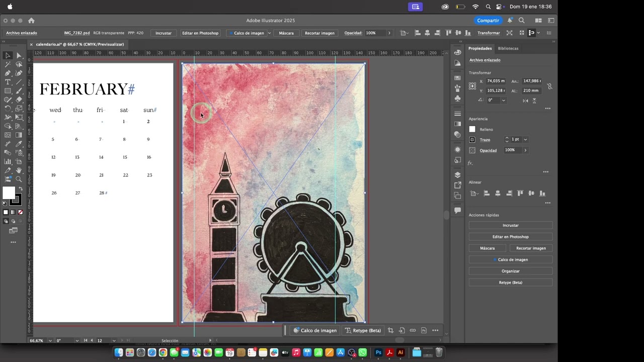Open the Align To dropdown in Alinear section

(474, 193)
